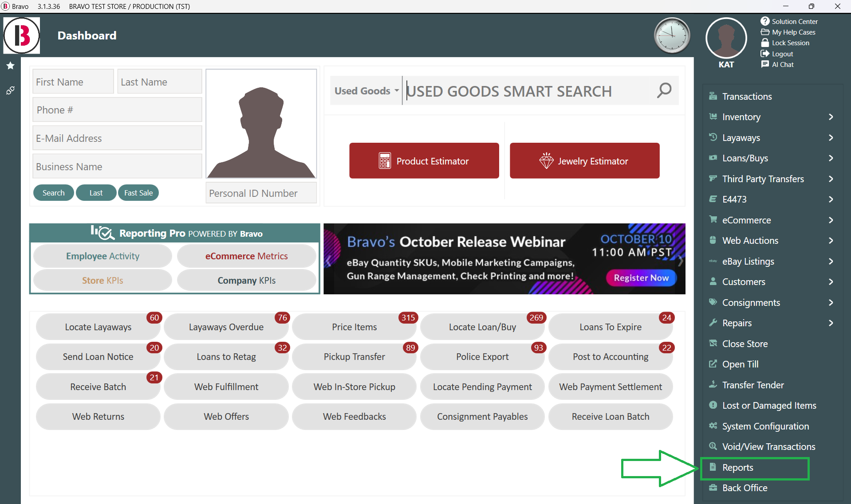Image resolution: width=851 pixels, height=504 pixels.
Task: Open Loans To Expire
Action: [x=611, y=327]
